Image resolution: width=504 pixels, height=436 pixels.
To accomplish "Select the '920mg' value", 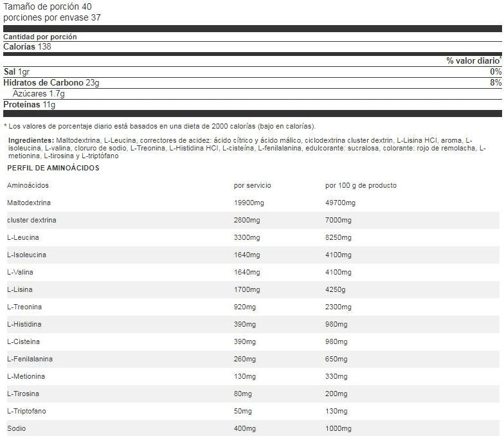I will coord(245,307).
